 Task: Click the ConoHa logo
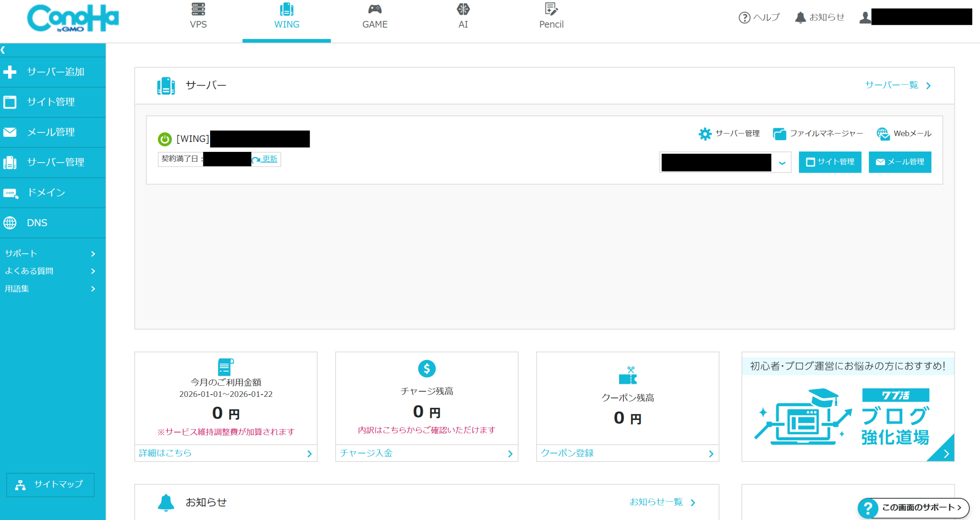[73, 18]
